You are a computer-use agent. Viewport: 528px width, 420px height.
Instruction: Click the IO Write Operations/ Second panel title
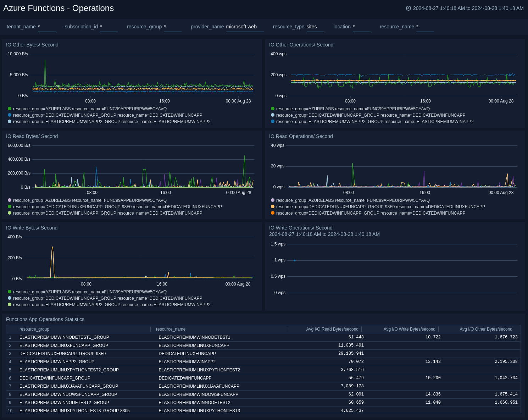[301, 228]
